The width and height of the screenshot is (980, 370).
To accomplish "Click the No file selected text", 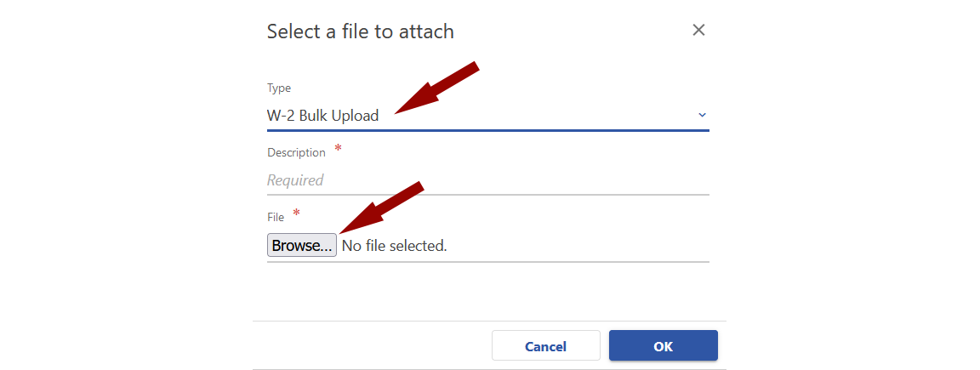I will point(394,246).
